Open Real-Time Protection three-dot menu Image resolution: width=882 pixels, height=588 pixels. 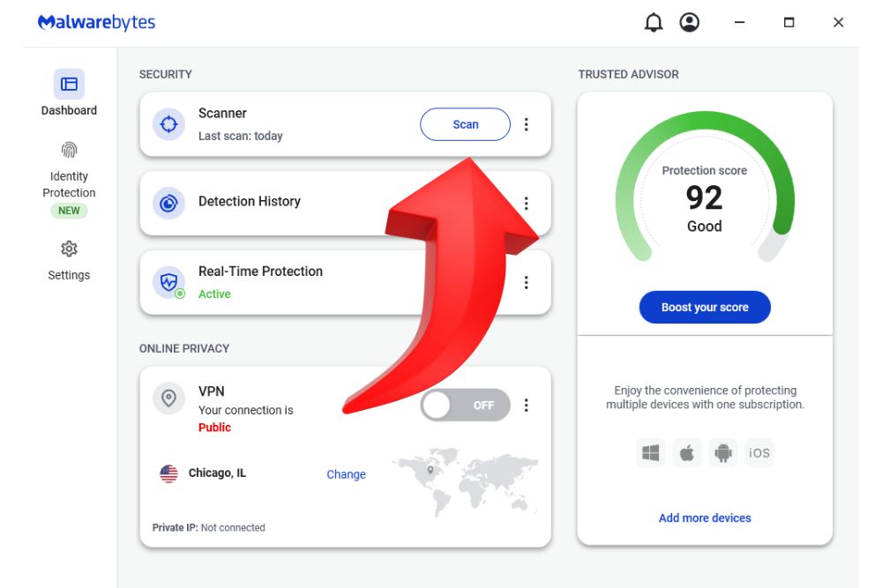pos(527,282)
